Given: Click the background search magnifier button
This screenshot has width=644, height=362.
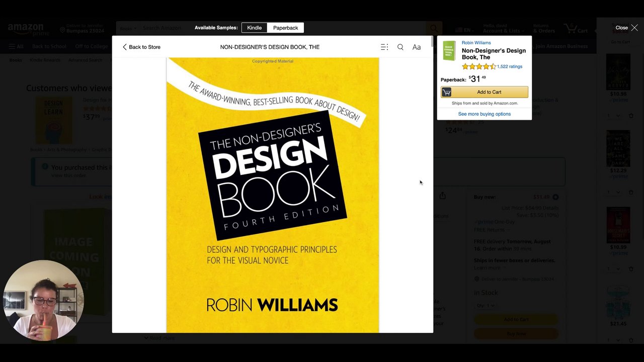Looking at the screenshot, I should click(x=433, y=28).
